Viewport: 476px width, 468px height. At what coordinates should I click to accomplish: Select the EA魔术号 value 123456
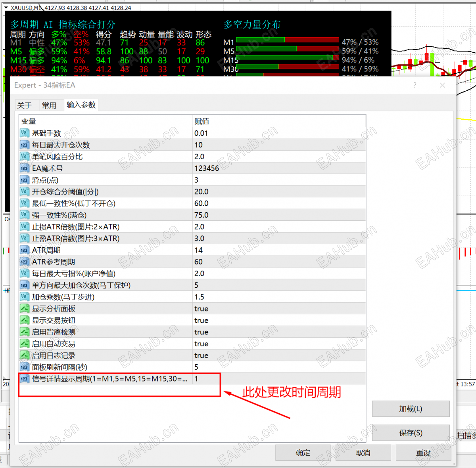[x=207, y=168]
